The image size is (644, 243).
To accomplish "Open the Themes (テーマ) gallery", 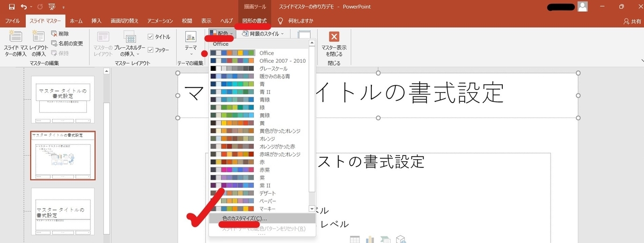I will point(191,45).
